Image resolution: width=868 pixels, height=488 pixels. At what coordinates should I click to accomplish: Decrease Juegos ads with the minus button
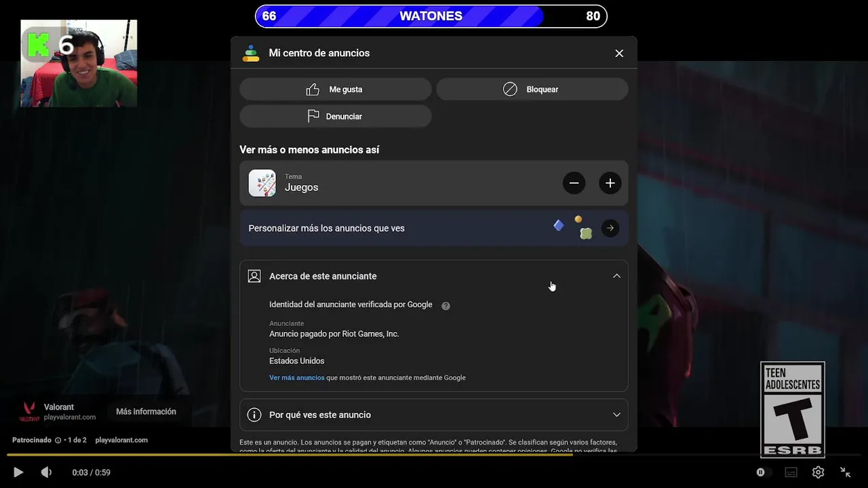click(574, 183)
